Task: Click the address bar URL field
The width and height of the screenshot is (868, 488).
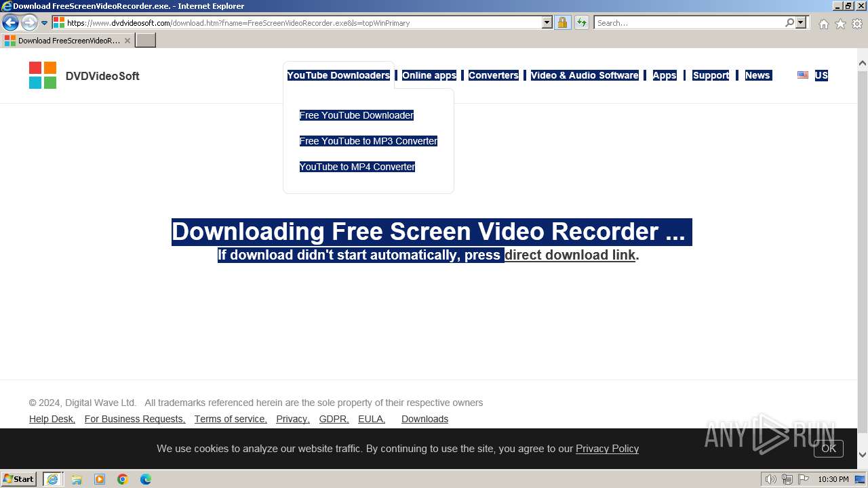Action: click(x=302, y=22)
